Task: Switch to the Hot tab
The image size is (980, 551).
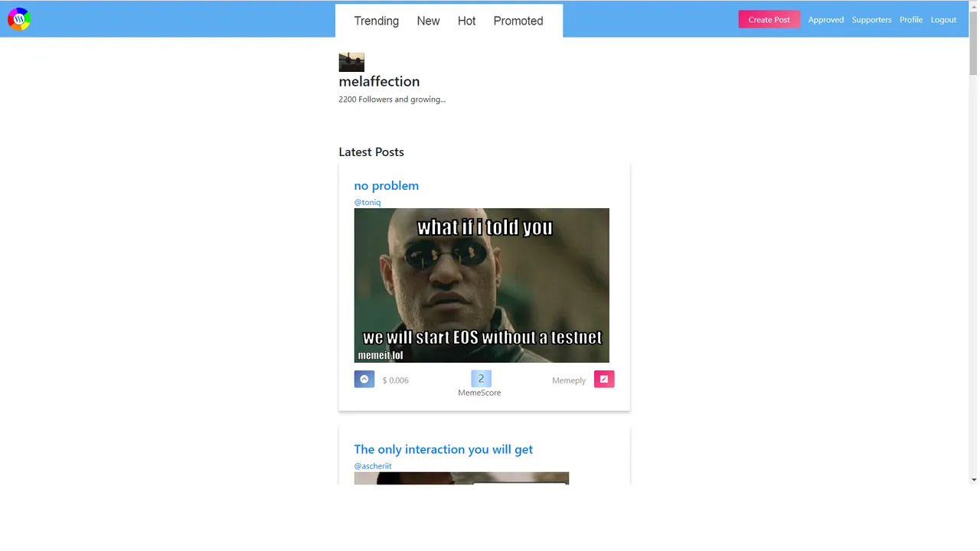Action: pyautogui.click(x=467, y=21)
